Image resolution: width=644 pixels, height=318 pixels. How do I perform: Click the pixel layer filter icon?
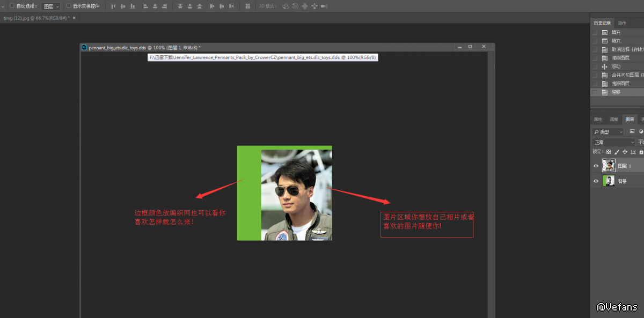(632, 131)
